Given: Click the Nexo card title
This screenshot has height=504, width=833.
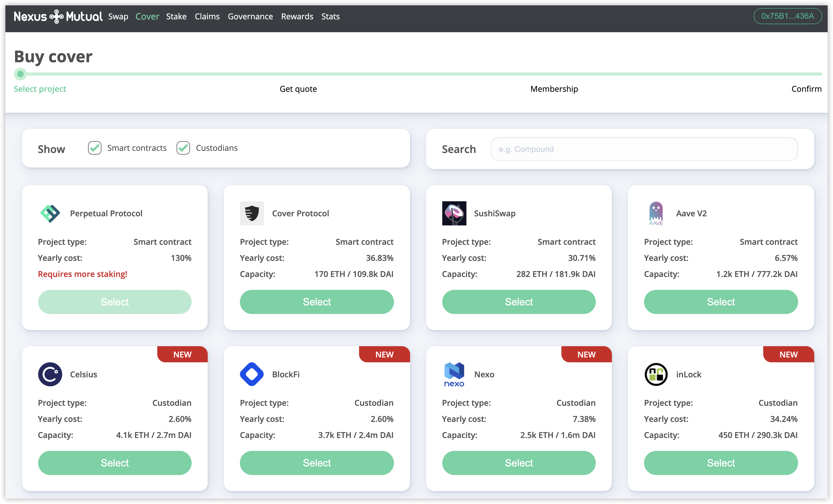Looking at the screenshot, I should coord(484,374).
